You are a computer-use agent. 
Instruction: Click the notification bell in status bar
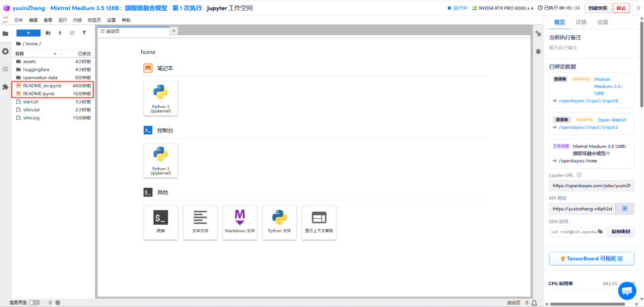coord(534,303)
